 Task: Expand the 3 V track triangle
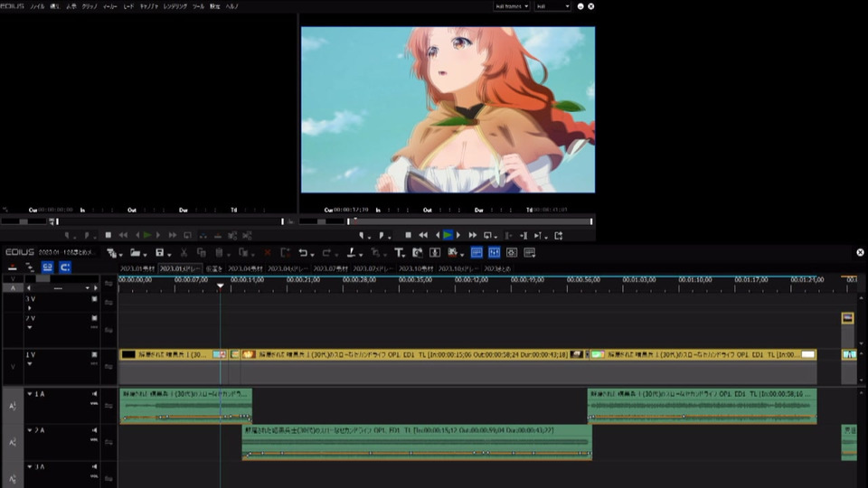click(30, 308)
